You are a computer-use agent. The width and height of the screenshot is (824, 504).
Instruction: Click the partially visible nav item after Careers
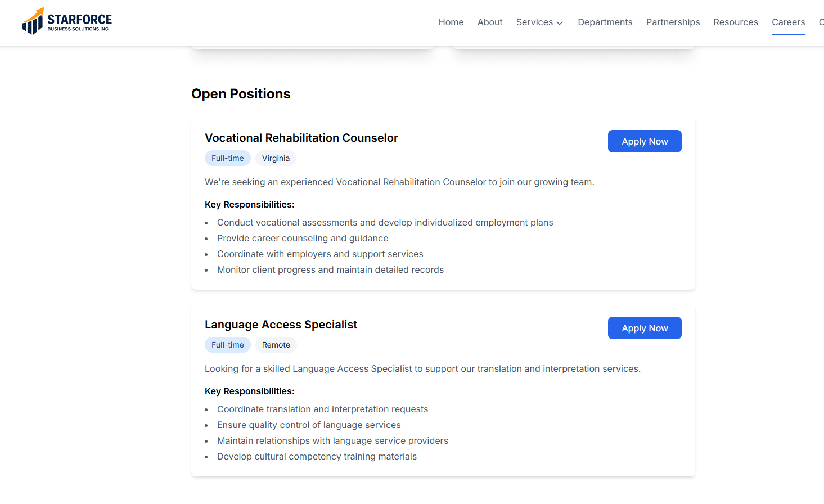(821, 22)
